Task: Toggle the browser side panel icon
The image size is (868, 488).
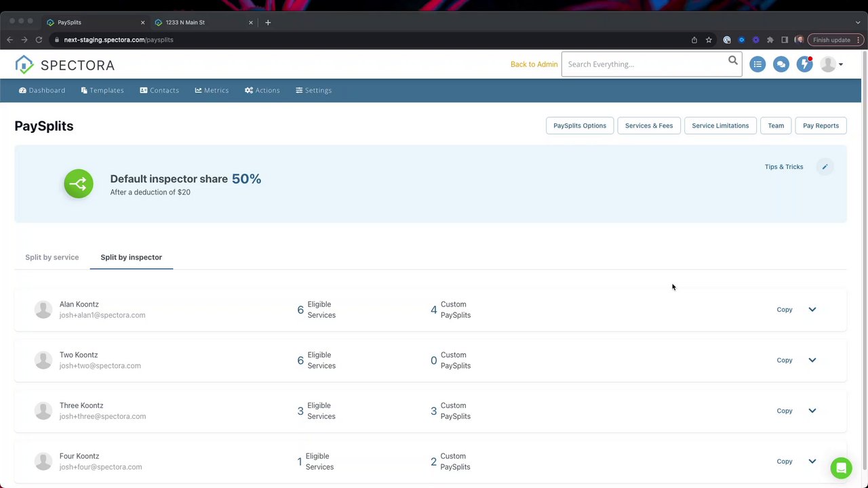Action: pyautogui.click(x=785, y=40)
